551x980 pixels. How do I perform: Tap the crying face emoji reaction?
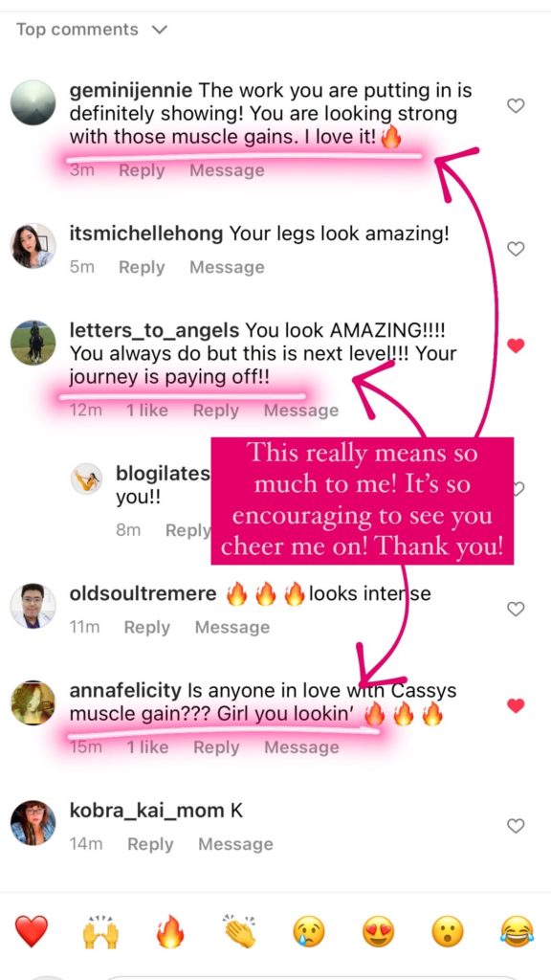[x=309, y=932]
